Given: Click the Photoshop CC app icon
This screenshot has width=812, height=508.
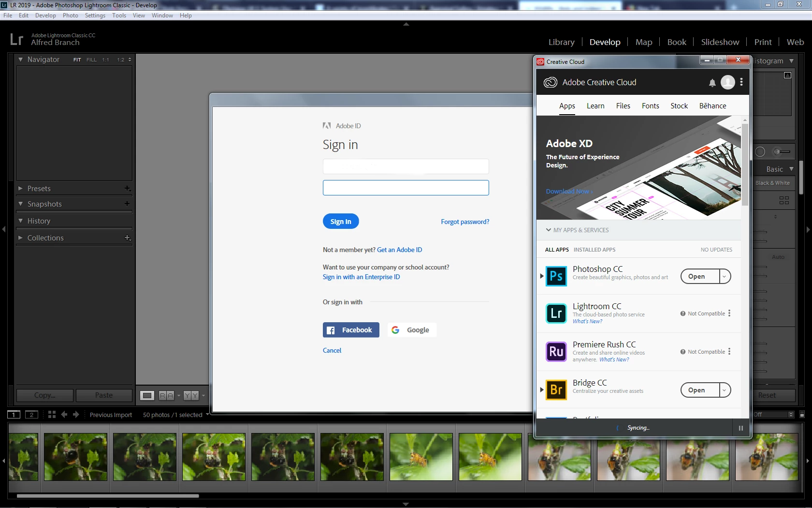Looking at the screenshot, I should 556,276.
